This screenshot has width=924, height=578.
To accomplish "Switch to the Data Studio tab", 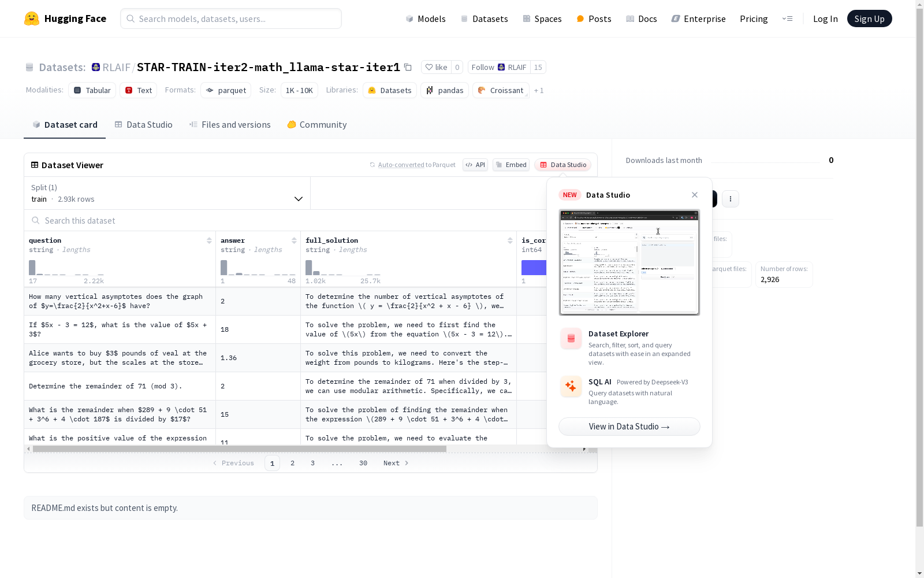I will (x=143, y=125).
